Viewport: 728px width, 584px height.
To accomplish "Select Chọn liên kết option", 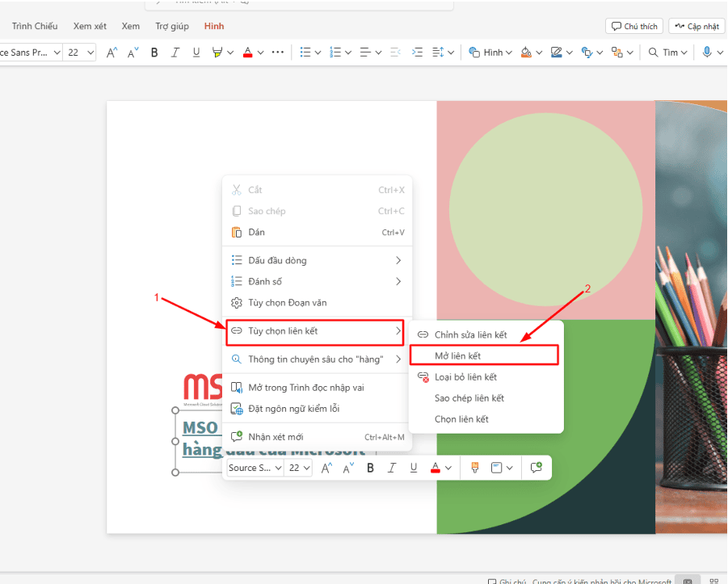I will point(486,419).
